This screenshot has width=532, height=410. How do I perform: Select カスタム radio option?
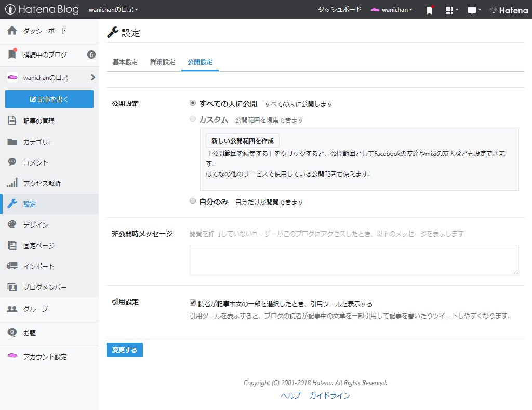pos(193,119)
